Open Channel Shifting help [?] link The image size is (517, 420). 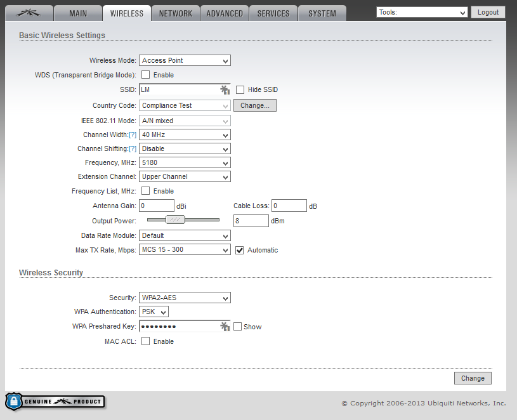(x=133, y=149)
